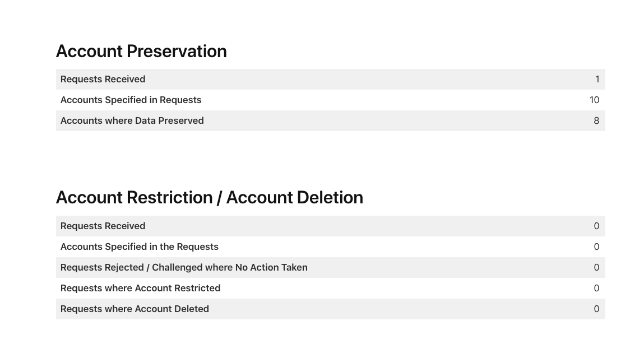Viewport: 644px width, 358px height.
Task: Select the Requests where Account Restricted label
Action: click(140, 288)
